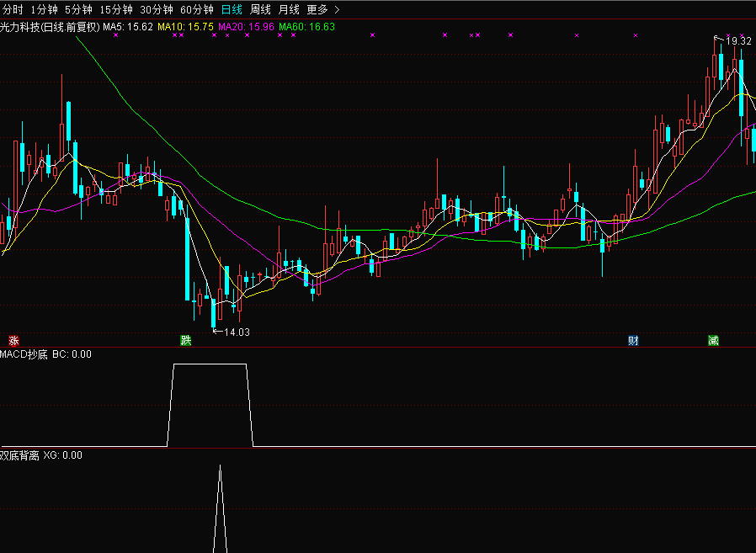Open the 更多 periods dropdown

tap(323, 9)
